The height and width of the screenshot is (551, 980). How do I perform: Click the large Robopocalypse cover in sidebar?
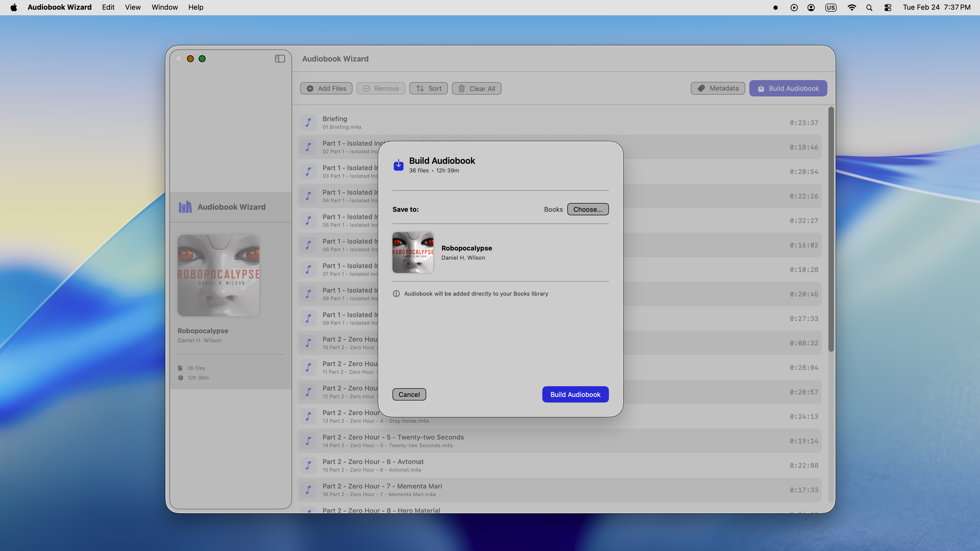click(x=218, y=275)
